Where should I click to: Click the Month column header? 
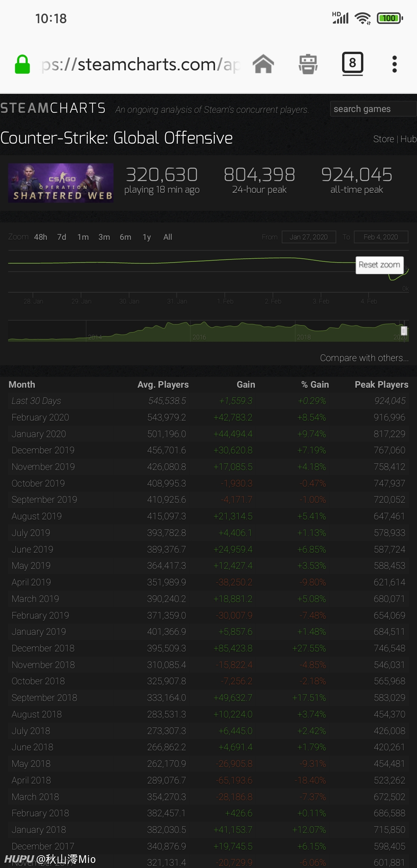(22, 385)
